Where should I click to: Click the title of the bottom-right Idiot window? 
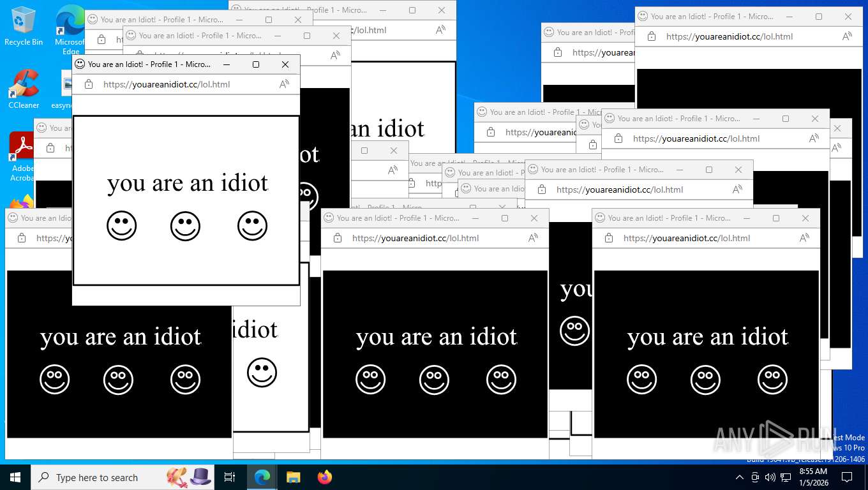tap(670, 218)
